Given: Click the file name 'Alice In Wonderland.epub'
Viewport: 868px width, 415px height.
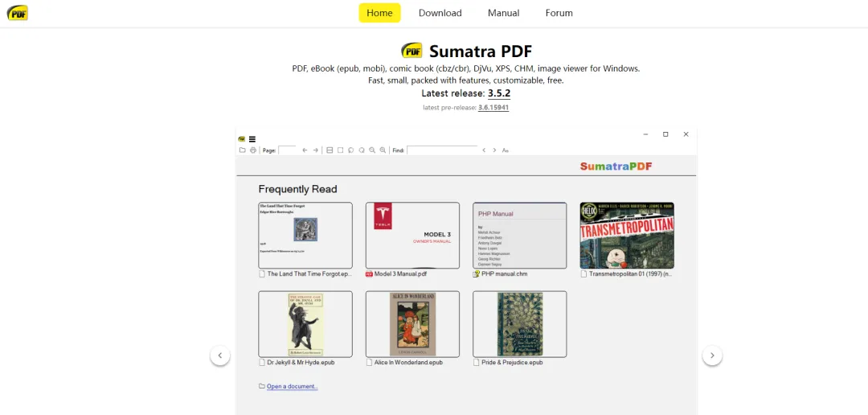Looking at the screenshot, I should tap(408, 363).
